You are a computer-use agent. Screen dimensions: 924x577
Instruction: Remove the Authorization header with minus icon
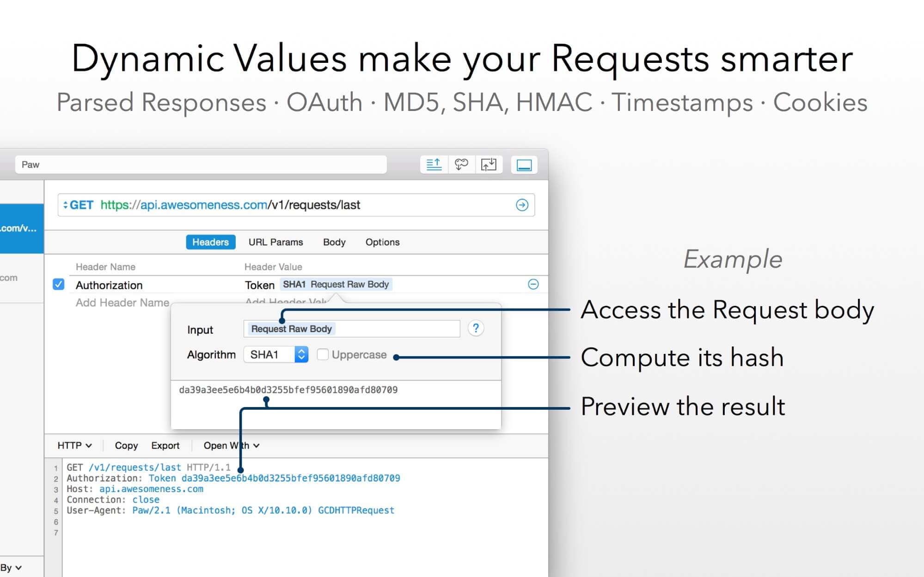[x=533, y=284]
